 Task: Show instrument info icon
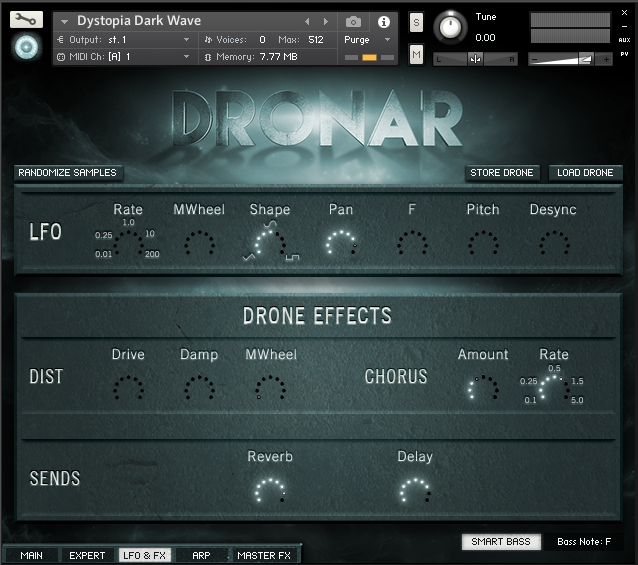point(384,22)
